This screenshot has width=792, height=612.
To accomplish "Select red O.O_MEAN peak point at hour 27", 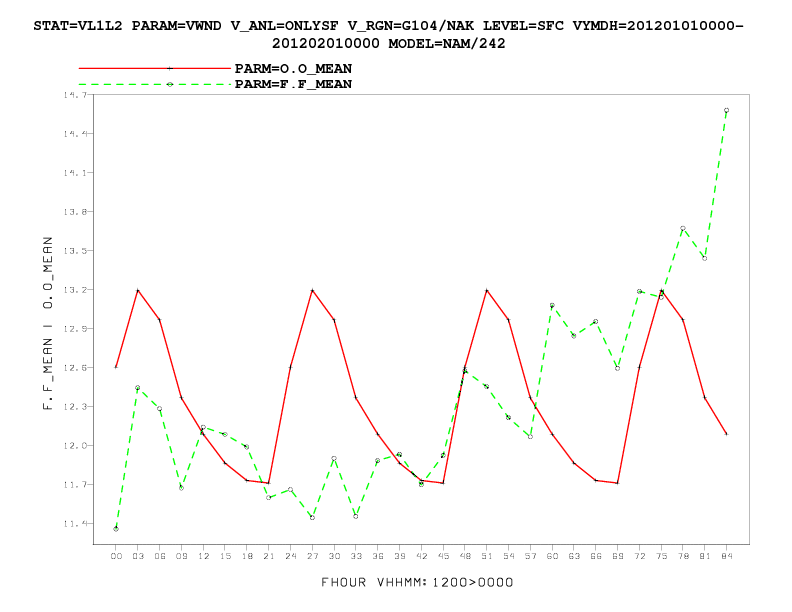I will point(312,290).
